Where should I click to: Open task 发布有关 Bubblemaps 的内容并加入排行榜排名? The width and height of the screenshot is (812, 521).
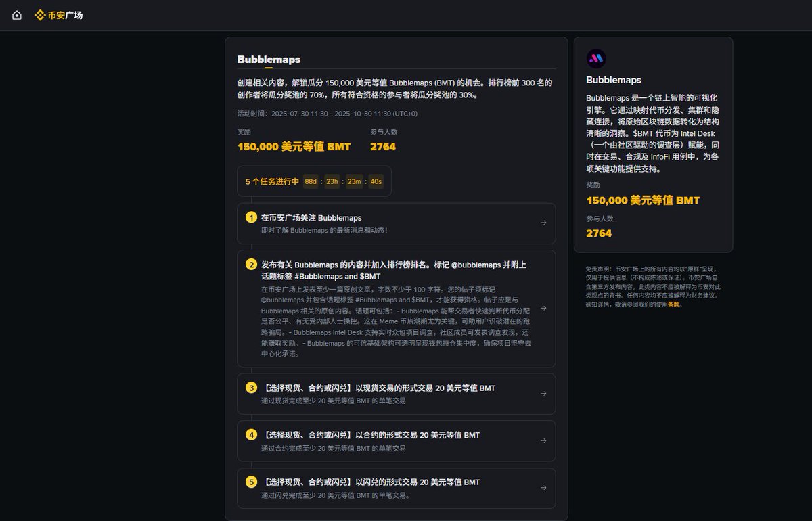tap(397, 309)
